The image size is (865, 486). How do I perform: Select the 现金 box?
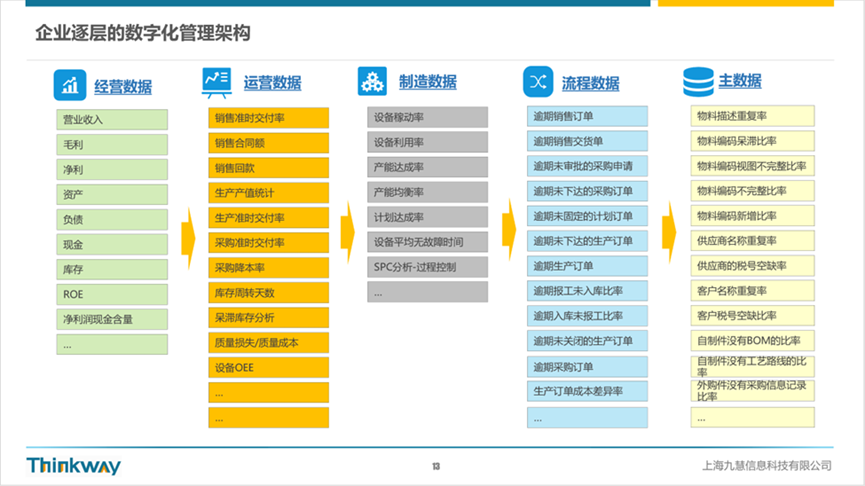tap(112, 244)
